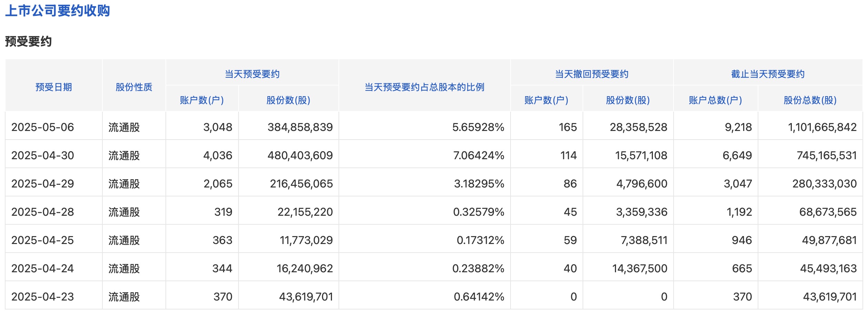Click 流通股 in the 2025-04-23 row
Screen dimensions: 868x315
[124, 297]
